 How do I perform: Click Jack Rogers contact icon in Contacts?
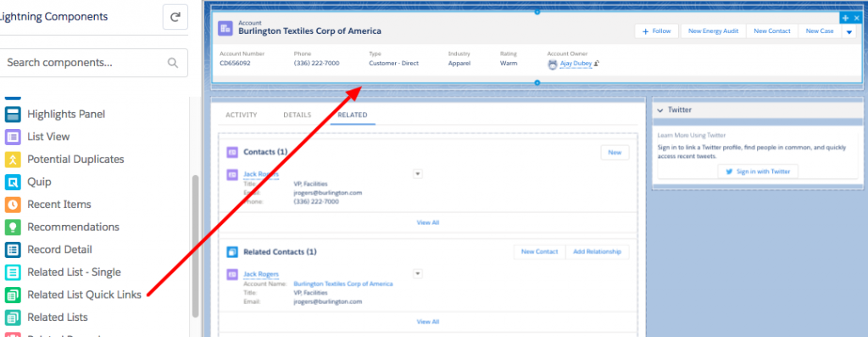232,175
